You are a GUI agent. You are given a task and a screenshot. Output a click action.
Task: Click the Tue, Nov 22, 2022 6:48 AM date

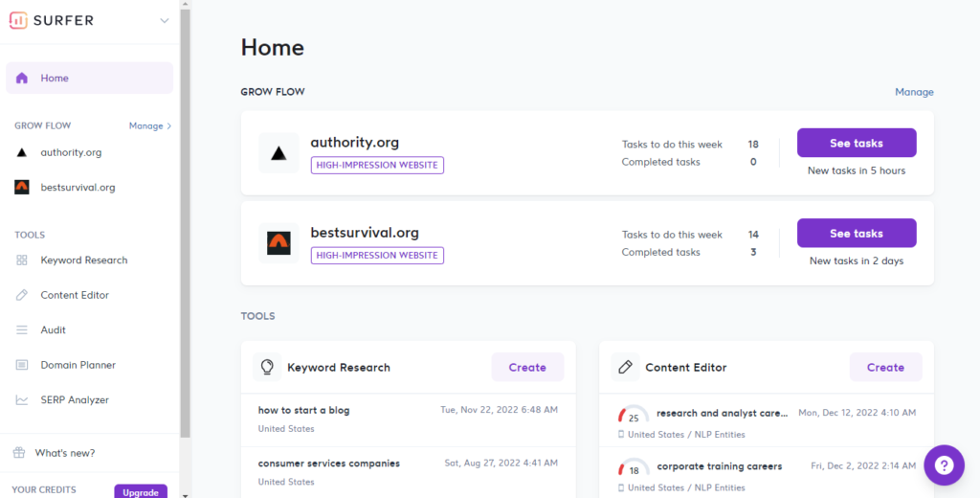[499, 410]
